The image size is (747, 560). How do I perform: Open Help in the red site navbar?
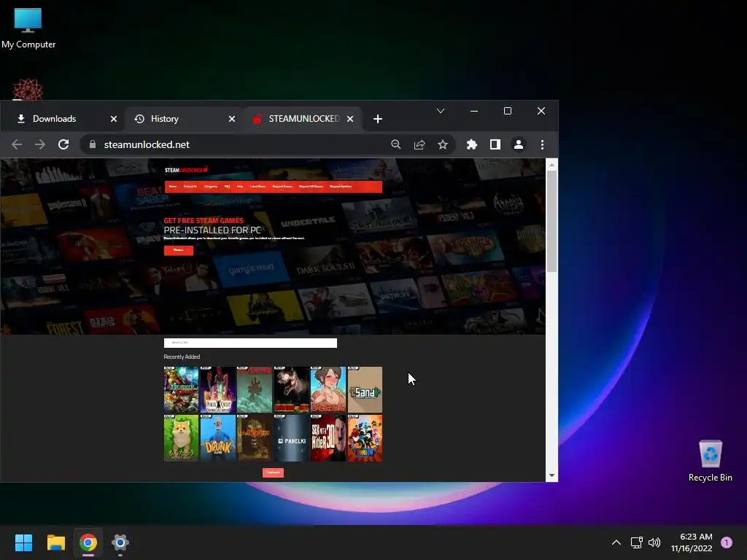239,187
